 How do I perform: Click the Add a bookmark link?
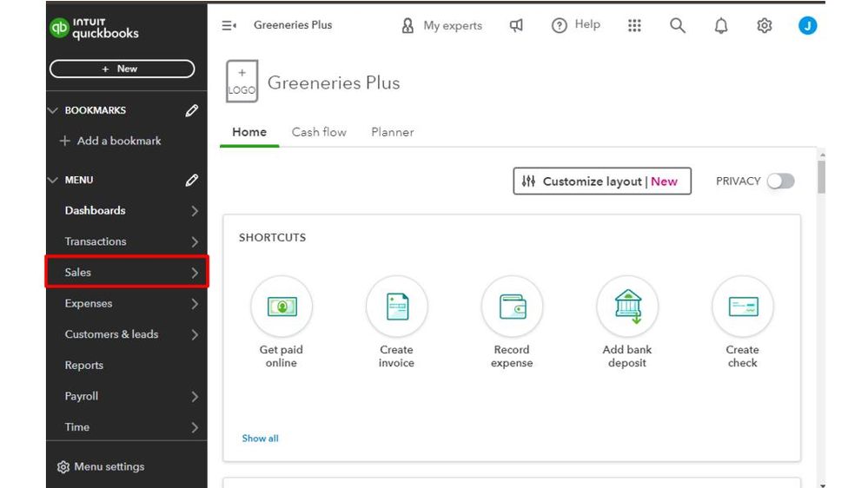tap(119, 141)
